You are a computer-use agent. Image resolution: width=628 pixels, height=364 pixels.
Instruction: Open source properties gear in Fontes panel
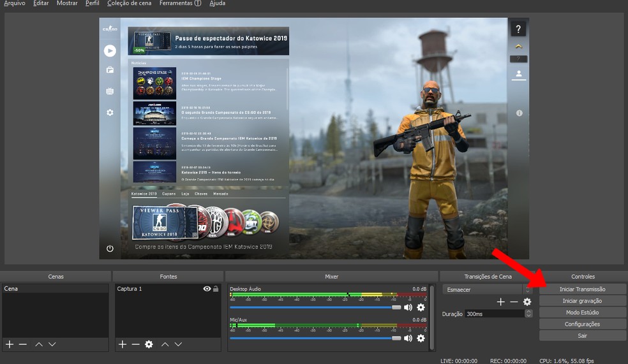[149, 344]
